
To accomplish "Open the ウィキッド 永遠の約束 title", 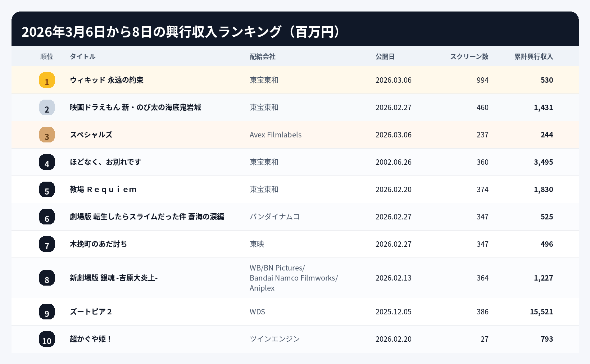I will (106, 80).
